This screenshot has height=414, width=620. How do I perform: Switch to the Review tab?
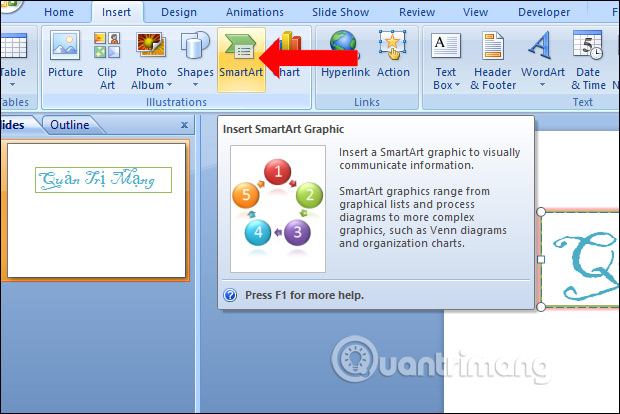point(417,12)
